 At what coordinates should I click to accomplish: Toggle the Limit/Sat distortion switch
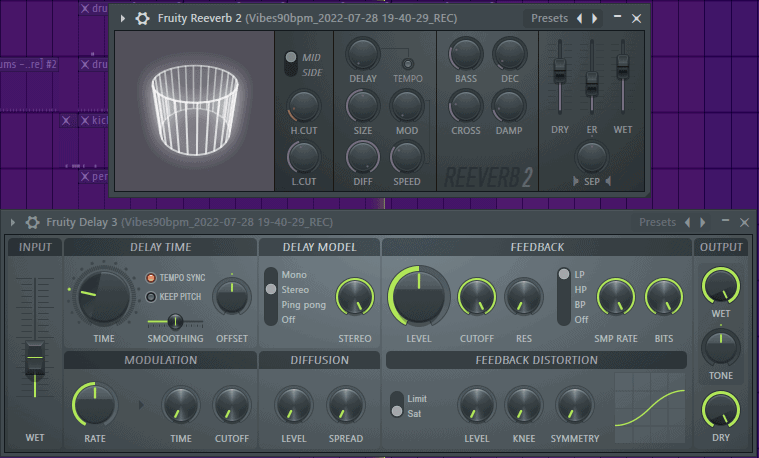point(397,405)
